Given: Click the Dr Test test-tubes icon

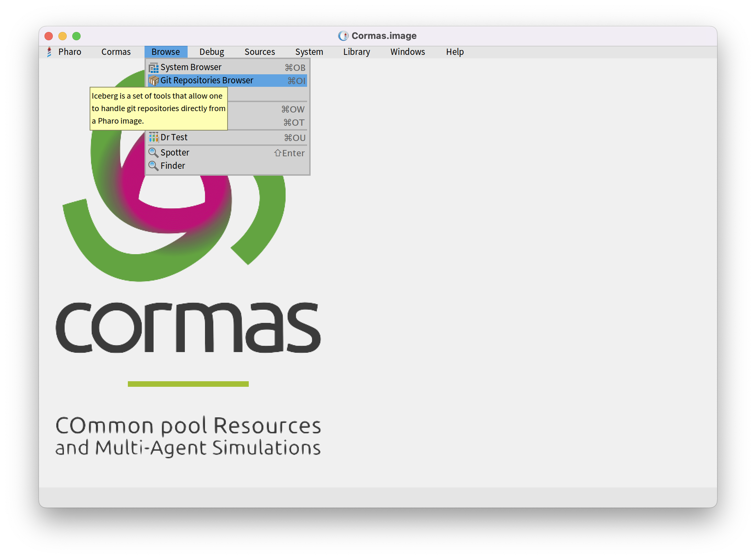Looking at the screenshot, I should tap(154, 137).
